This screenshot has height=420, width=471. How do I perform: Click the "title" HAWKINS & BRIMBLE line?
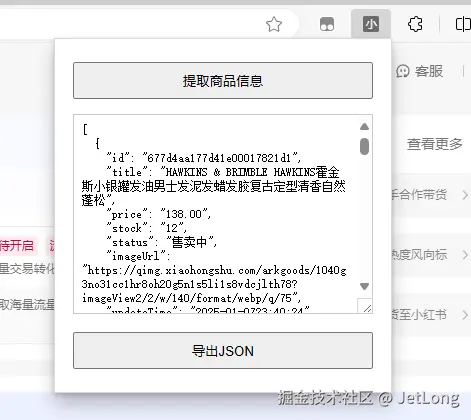(223, 172)
